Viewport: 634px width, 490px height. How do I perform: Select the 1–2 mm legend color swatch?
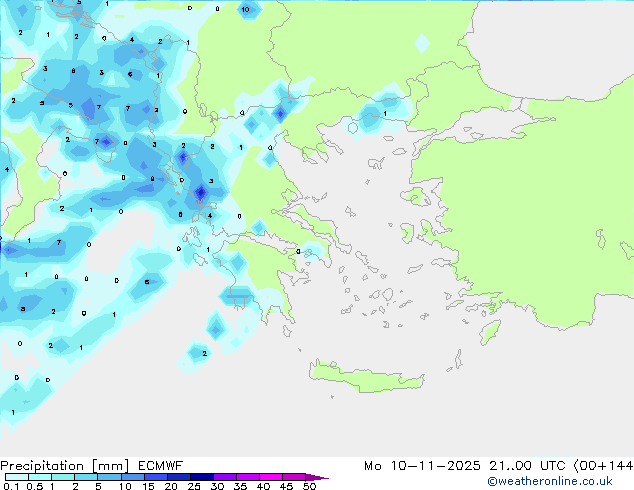63,477
